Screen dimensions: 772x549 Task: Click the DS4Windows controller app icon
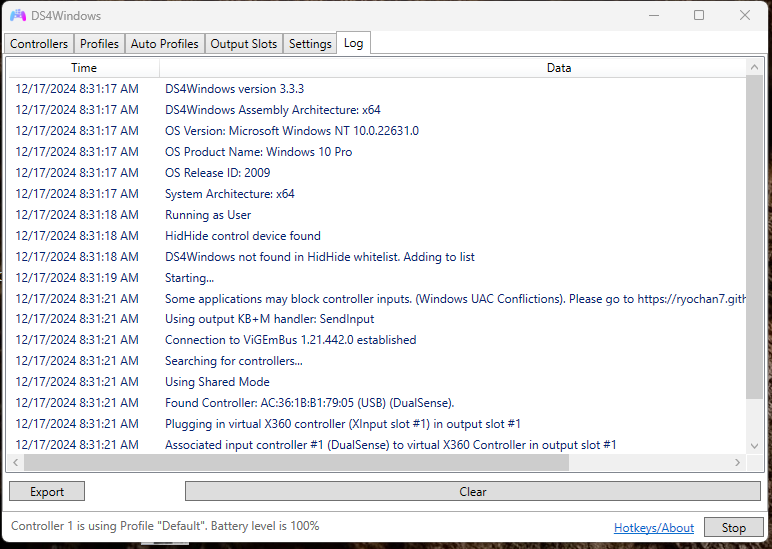(18, 16)
